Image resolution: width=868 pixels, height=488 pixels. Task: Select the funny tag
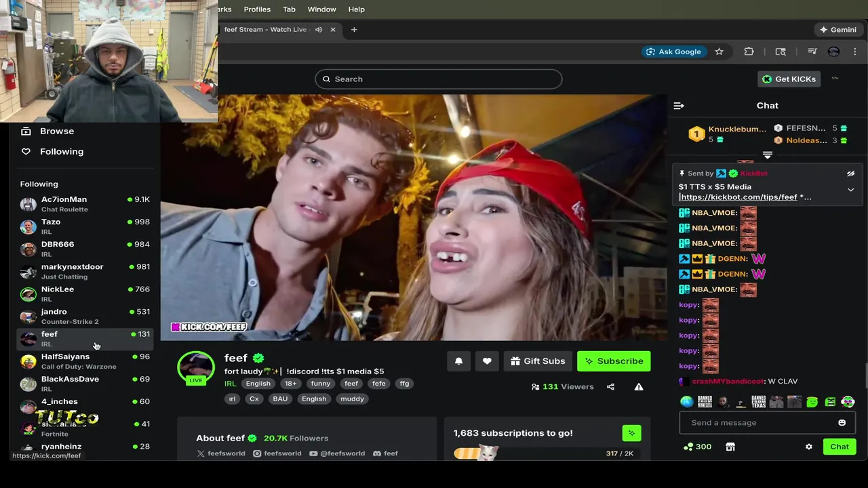(321, 384)
